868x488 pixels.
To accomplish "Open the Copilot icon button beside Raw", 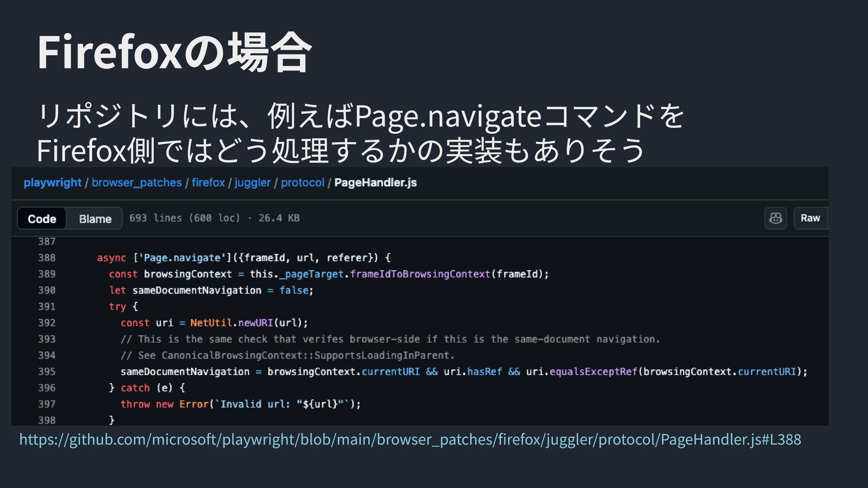I will point(775,218).
